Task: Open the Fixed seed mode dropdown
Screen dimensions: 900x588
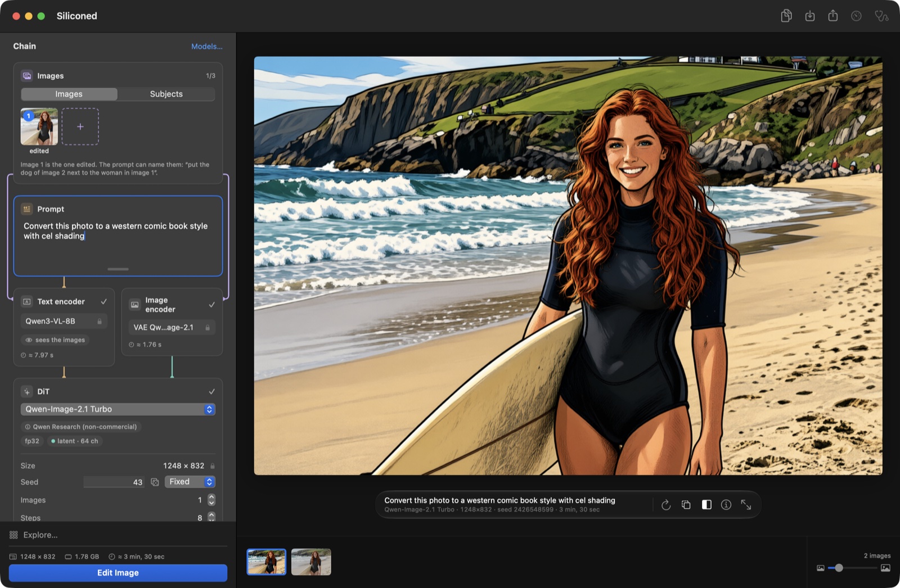Action: tap(190, 482)
